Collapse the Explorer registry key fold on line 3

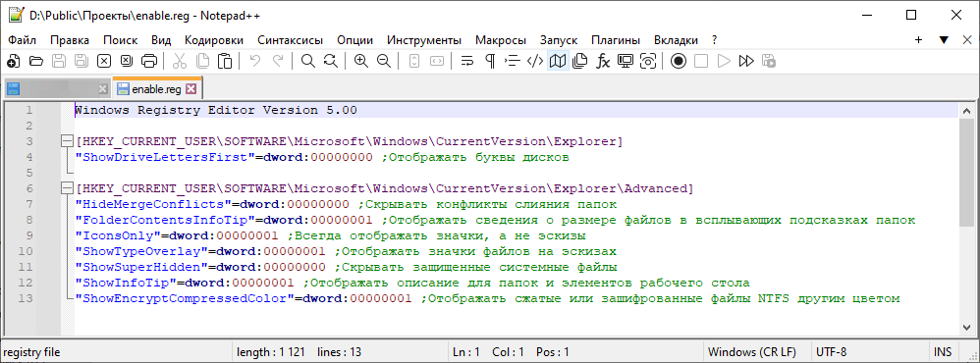67,142
